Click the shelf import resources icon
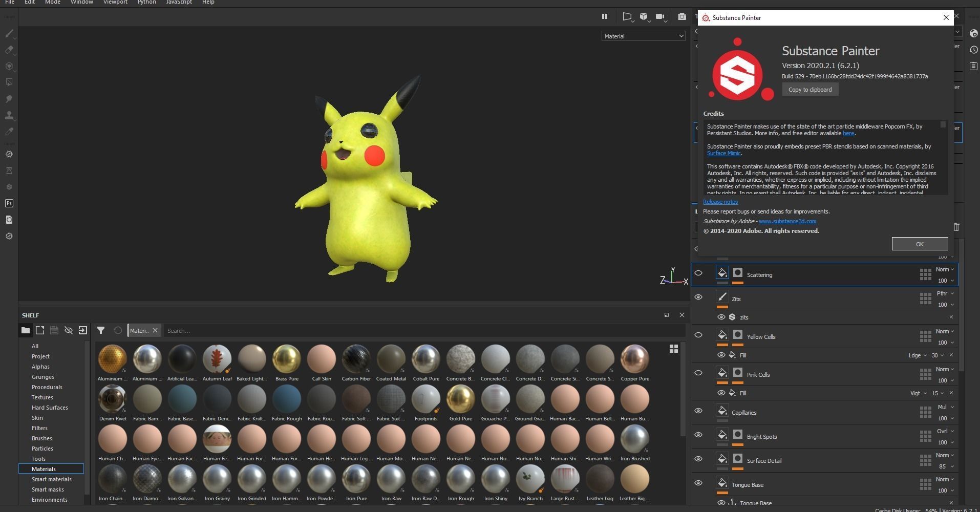980x512 pixels. tap(83, 330)
